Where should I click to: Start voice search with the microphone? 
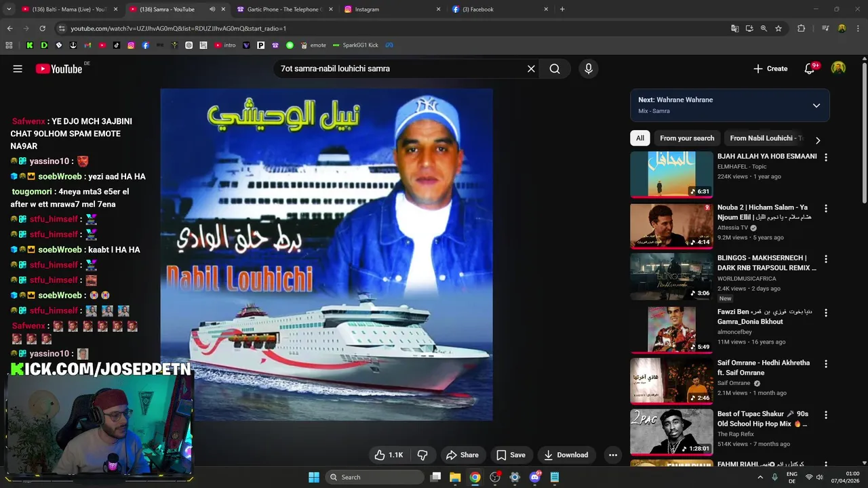pyautogui.click(x=589, y=68)
